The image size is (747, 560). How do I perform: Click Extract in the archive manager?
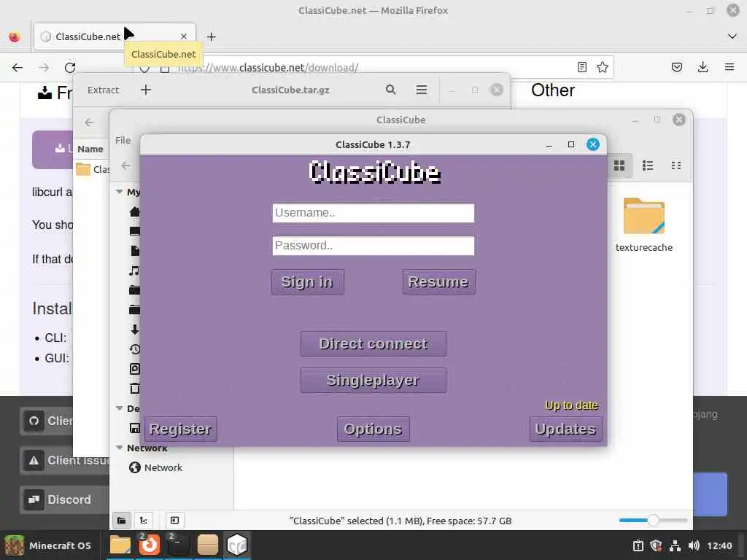(103, 90)
